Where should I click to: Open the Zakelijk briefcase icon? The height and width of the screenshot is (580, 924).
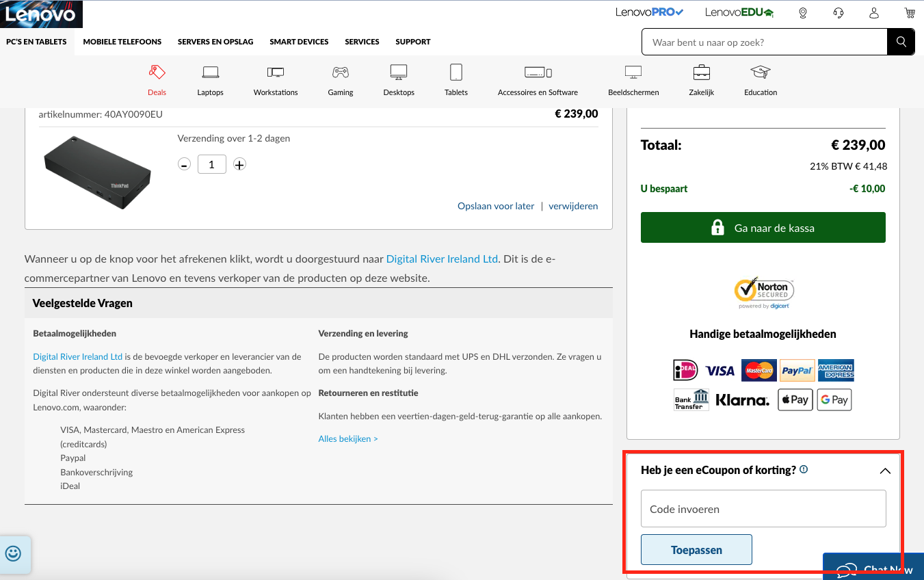pos(701,72)
